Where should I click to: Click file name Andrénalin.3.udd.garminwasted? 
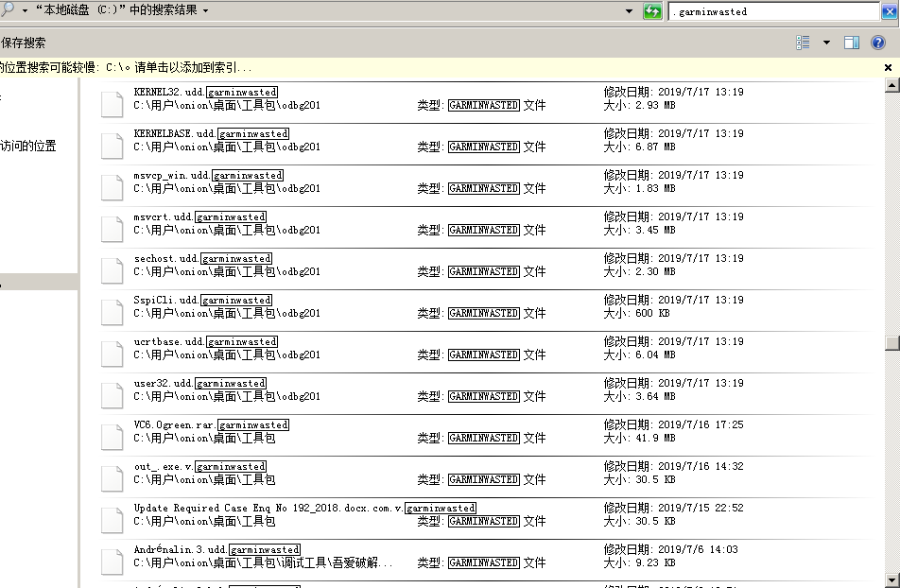(x=217, y=550)
